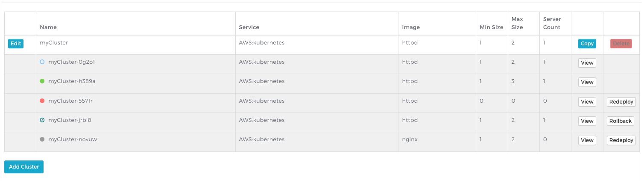Rollback the myCluster-jrbl8 deployment

coord(620,121)
